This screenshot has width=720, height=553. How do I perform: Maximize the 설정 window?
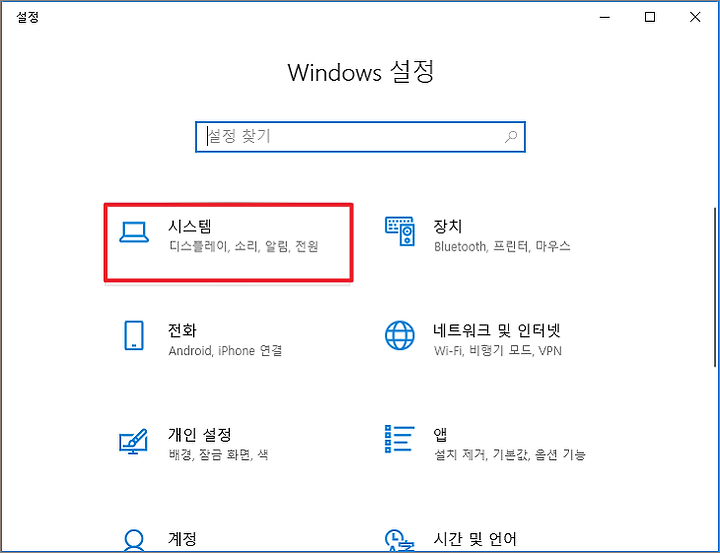[x=650, y=17]
